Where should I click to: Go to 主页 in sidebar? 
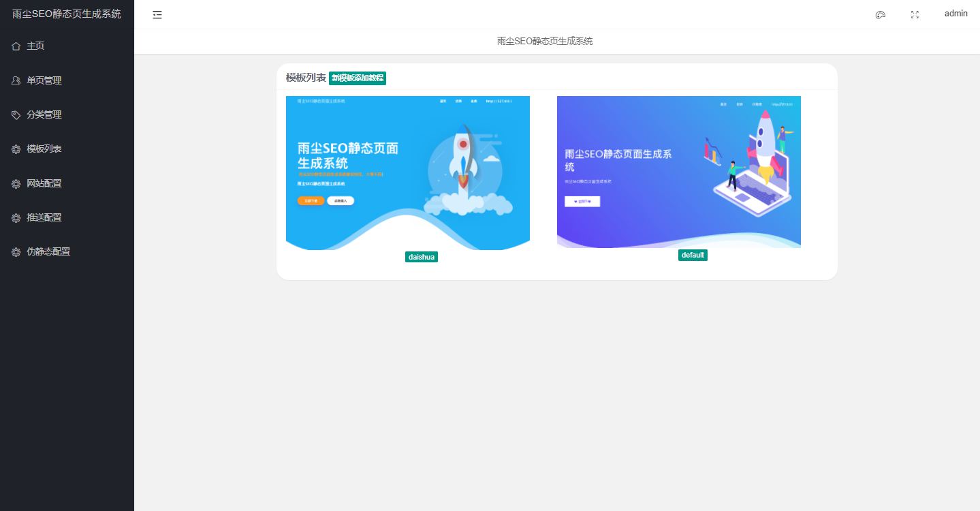pyautogui.click(x=35, y=46)
